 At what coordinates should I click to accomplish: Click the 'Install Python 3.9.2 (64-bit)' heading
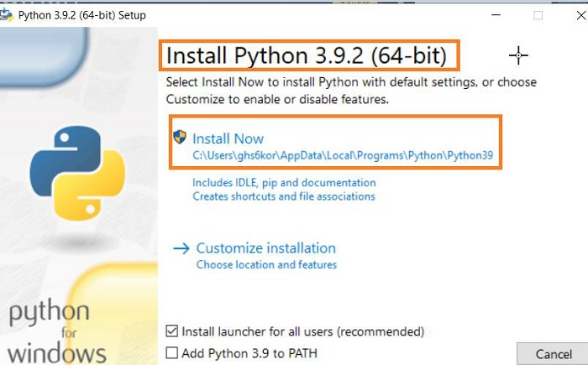(x=307, y=55)
